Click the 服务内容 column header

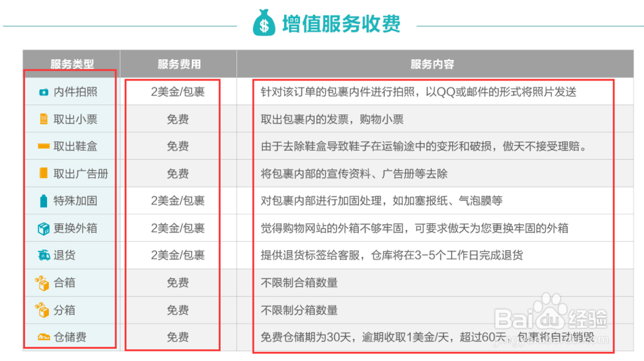click(432, 64)
